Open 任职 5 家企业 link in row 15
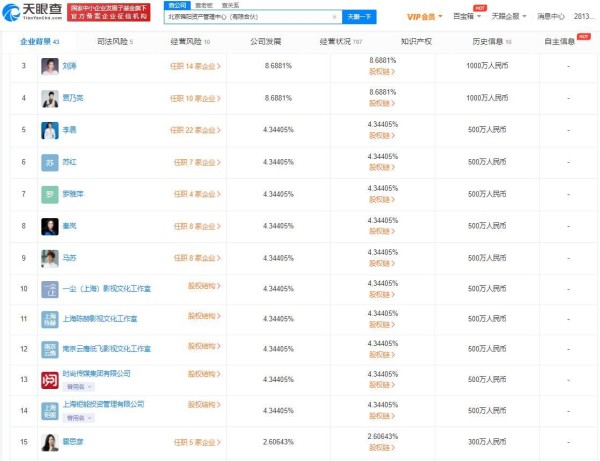 (x=197, y=442)
